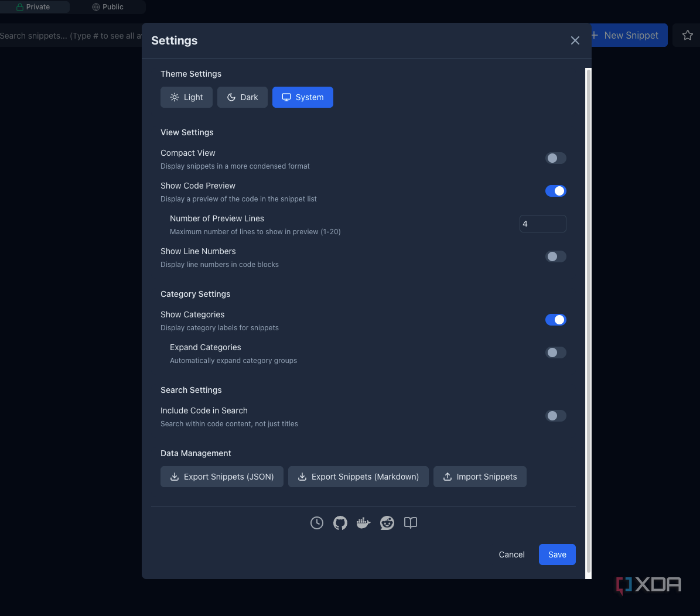Viewport: 700px width, 616px height.
Task: Select the Dark theme
Action: point(243,97)
